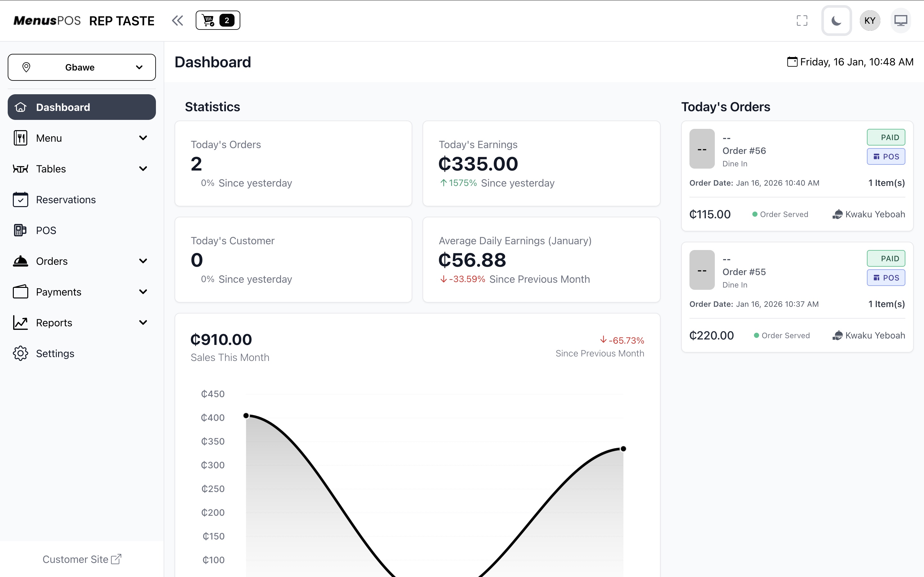Click the Reports chart icon
The image size is (924, 577).
tap(21, 323)
